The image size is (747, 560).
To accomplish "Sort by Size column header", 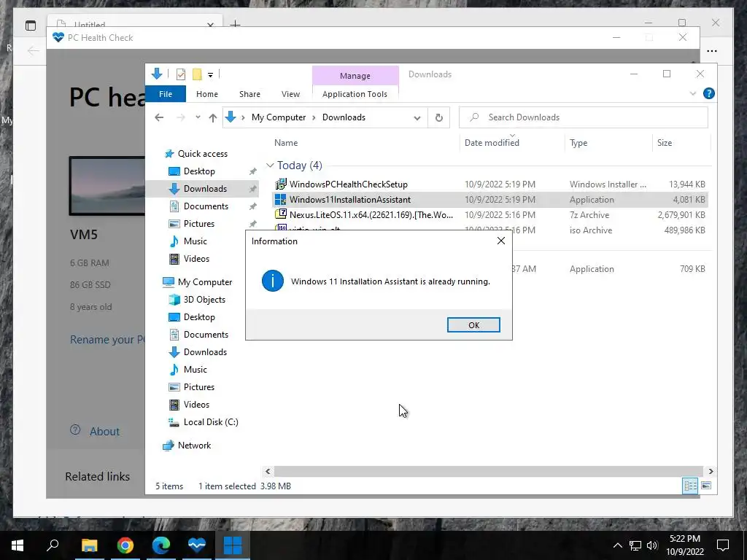I will (x=664, y=143).
